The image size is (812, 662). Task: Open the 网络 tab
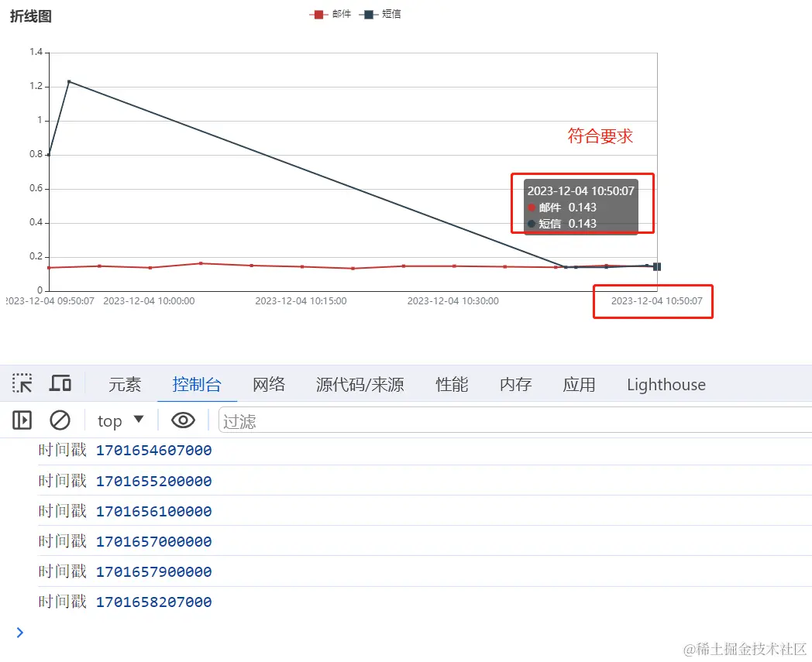(269, 385)
